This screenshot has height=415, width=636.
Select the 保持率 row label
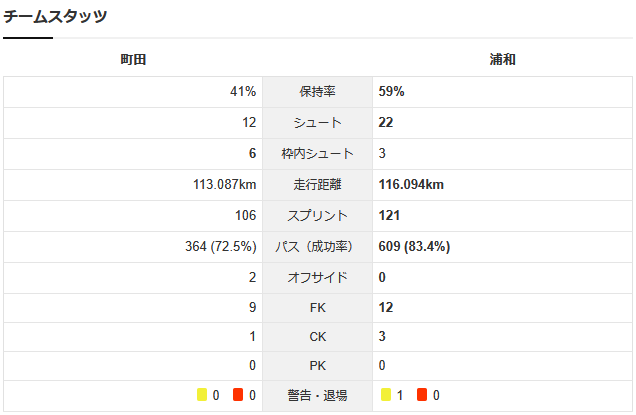pyautogui.click(x=318, y=92)
